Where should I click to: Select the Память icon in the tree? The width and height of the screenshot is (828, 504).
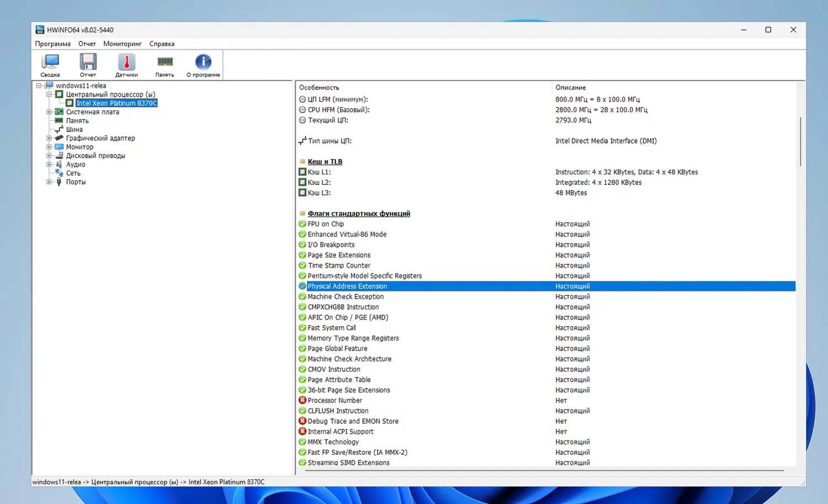[59, 120]
